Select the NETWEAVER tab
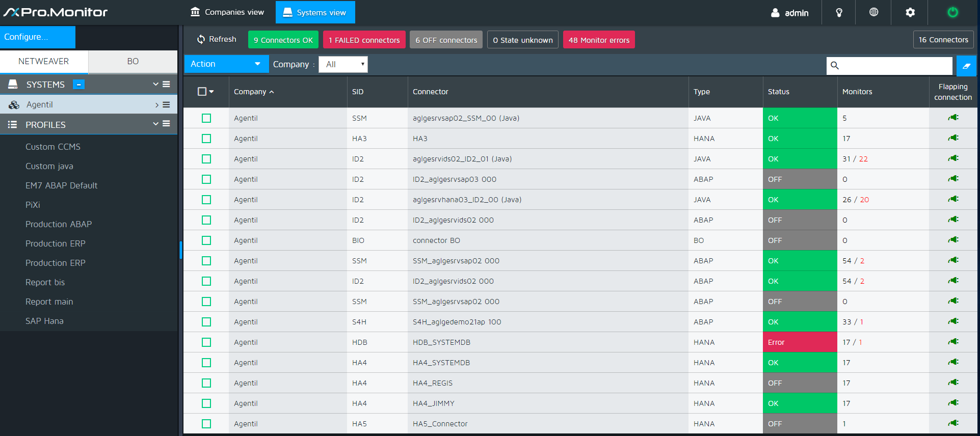Viewport: 980px width, 436px height. (x=44, y=61)
